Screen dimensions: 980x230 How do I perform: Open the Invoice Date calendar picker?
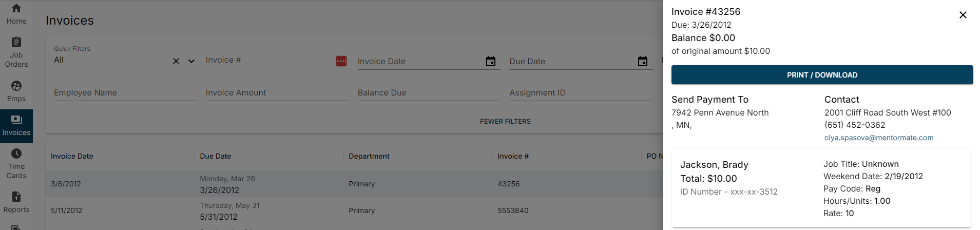pos(491,62)
